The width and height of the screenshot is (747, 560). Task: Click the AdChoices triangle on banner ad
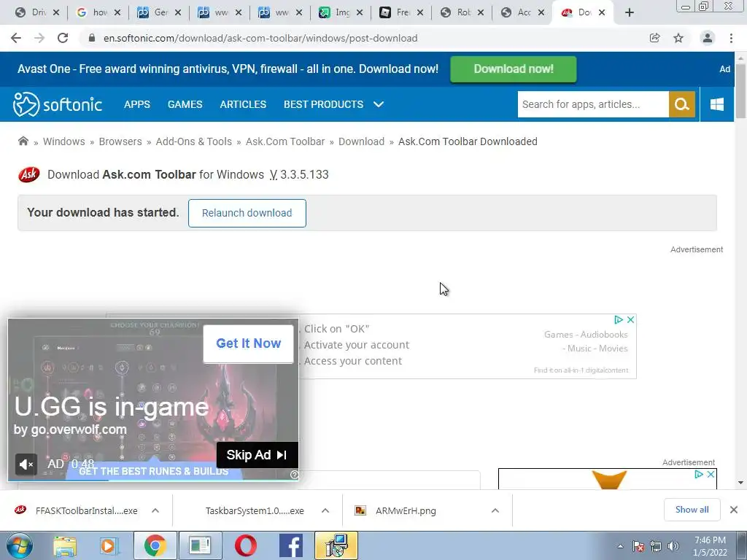pyautogui.click(x=619, y=319)
